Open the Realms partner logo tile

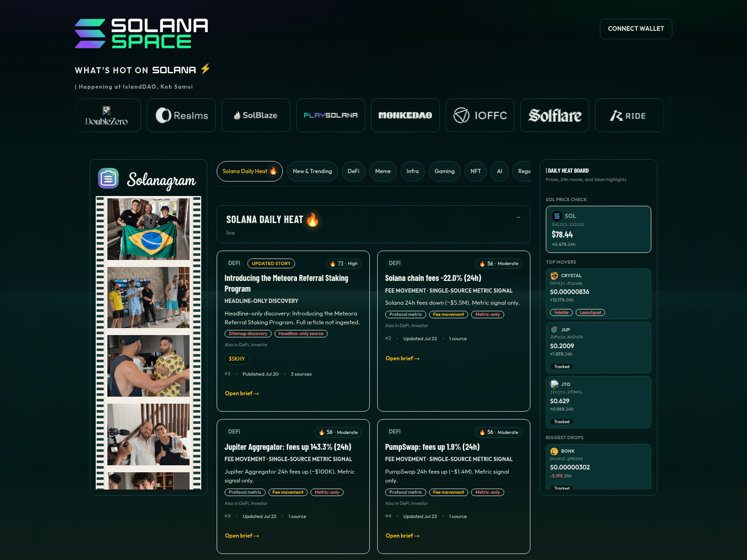pos(181,115)
